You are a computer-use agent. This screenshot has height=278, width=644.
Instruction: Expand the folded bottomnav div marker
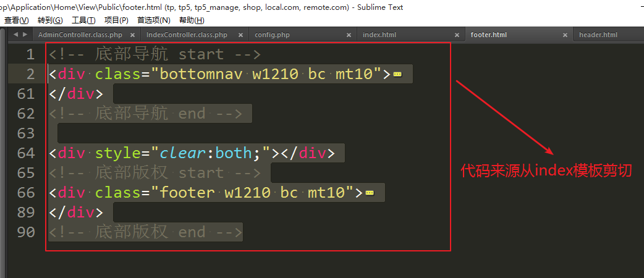[x=397, y=75]
